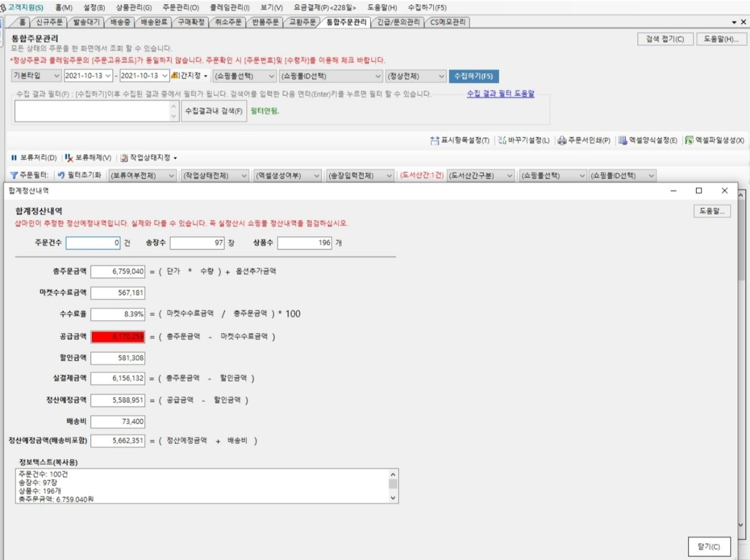750x560 pixels.
Task: Open the 수집 결과 필터 도움말 link
Action: 501,93
